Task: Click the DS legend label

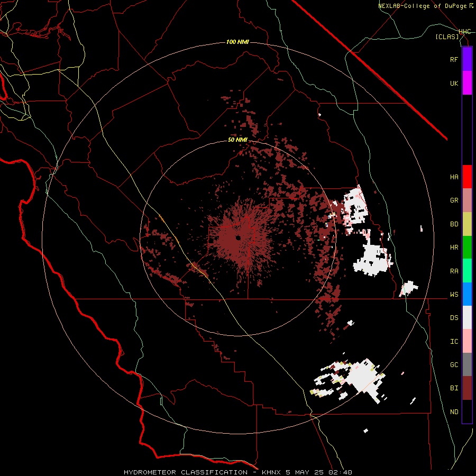Action: [x=454, y=318]
